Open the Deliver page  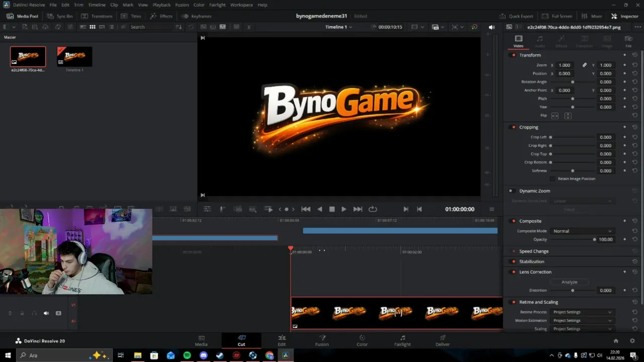point(443,340)
